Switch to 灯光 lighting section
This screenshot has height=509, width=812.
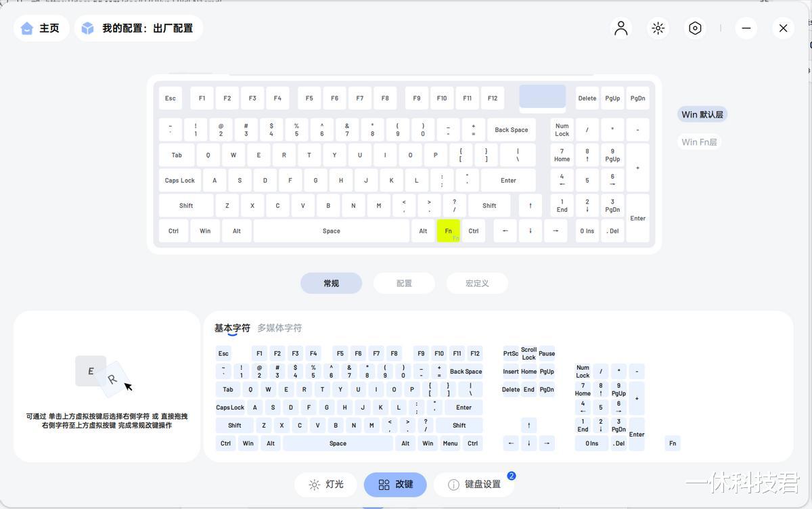[x=325, y=485]
